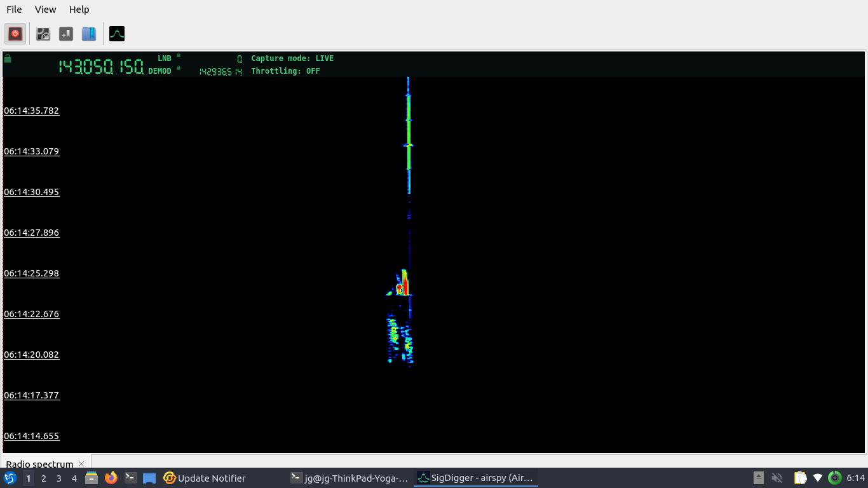Click the waterfall timestamp 06:14:22.676
The image size is (868, 488).
point(31,314)
